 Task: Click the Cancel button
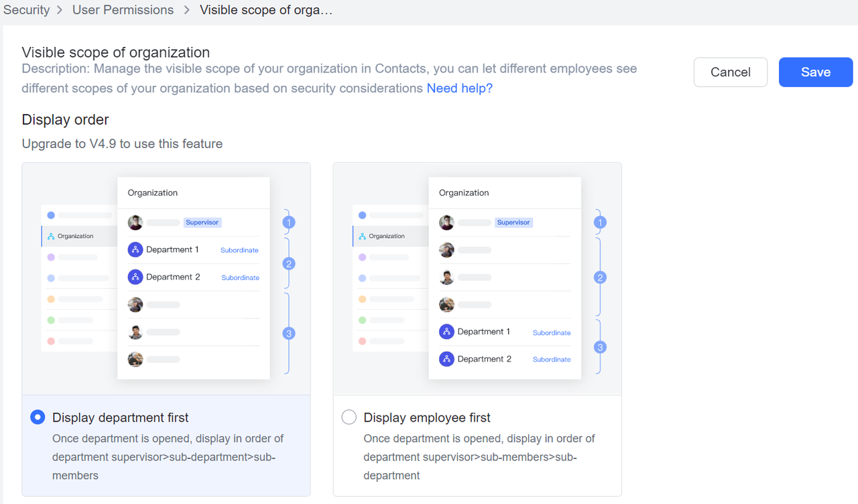pyautogui.click(x=730, y=72)
